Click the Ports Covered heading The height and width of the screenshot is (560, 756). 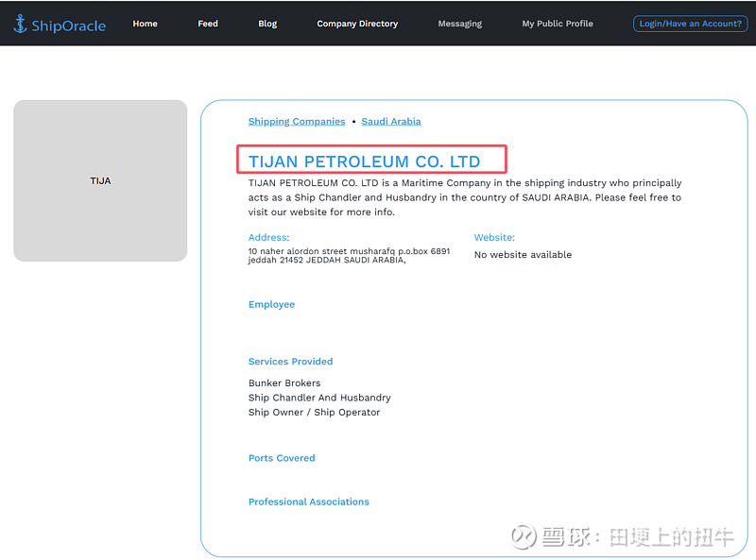click(282, 458)
